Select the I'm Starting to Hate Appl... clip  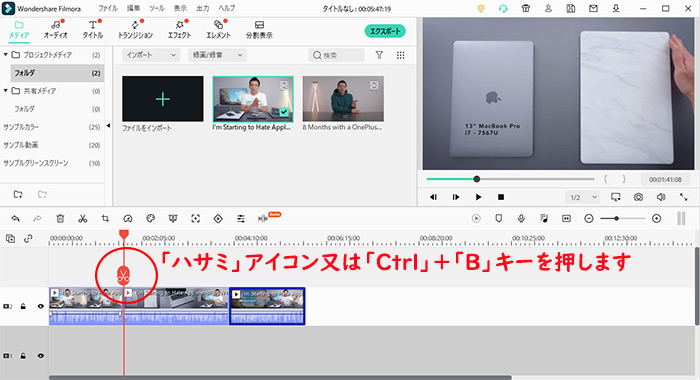click(253, 99)
